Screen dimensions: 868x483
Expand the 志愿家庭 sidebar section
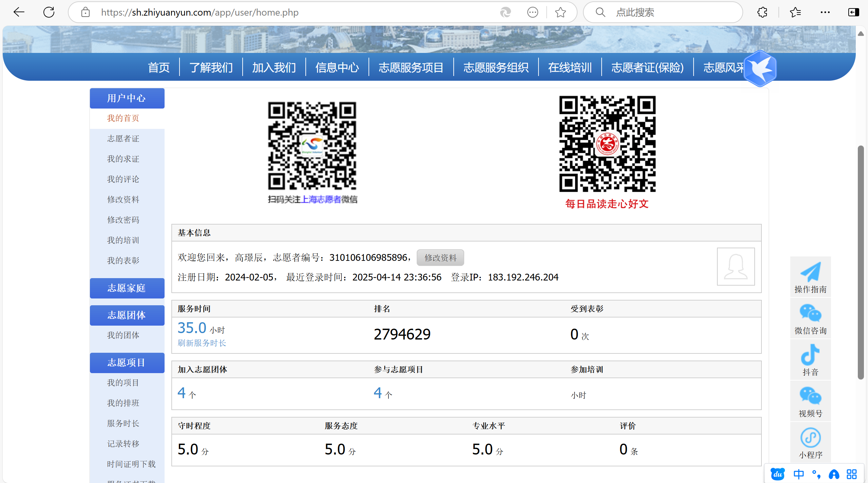[x=127, y=288]
